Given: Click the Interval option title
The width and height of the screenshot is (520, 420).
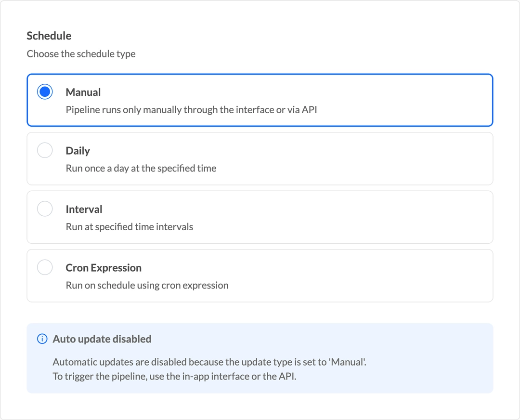Looking at the screenshot, I should [x=84, y=210].
